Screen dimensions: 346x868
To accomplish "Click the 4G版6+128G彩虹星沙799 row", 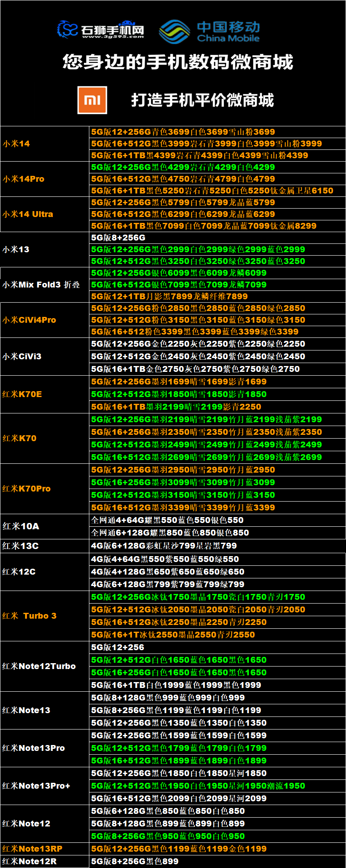I will (x=218, y=546).
